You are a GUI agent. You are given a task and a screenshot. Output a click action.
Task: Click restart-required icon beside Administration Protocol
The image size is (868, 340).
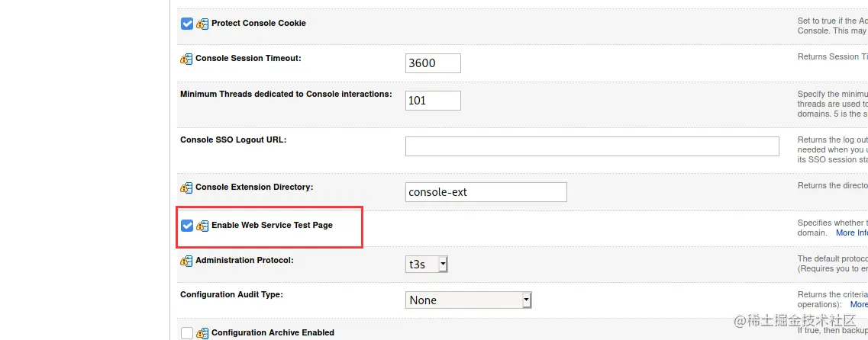(186, 261)
